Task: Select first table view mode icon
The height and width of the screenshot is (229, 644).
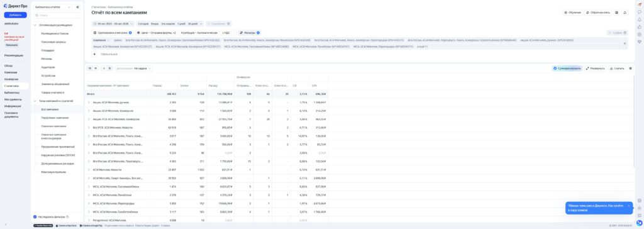Action: pos(91,68)
